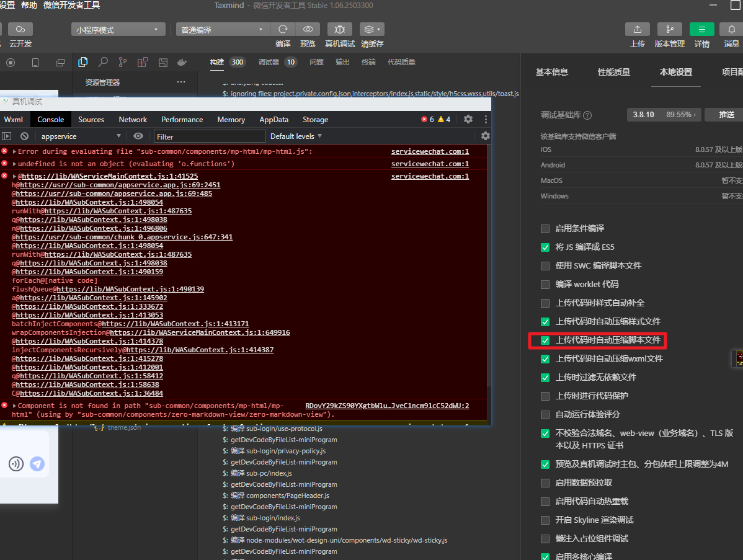The width and height of the screenshot is (743, 560).
Task: Open the appservice context dropdown
Action: 81,136
